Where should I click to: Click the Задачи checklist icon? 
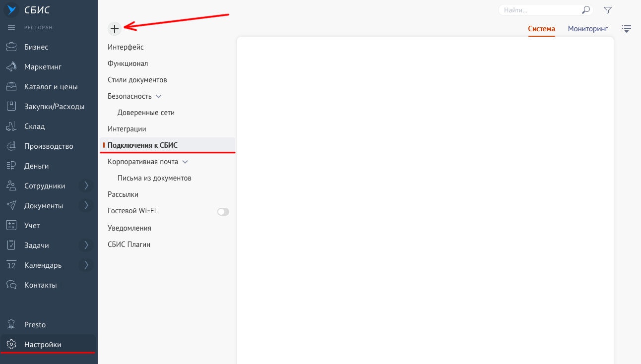click(11, 245)
